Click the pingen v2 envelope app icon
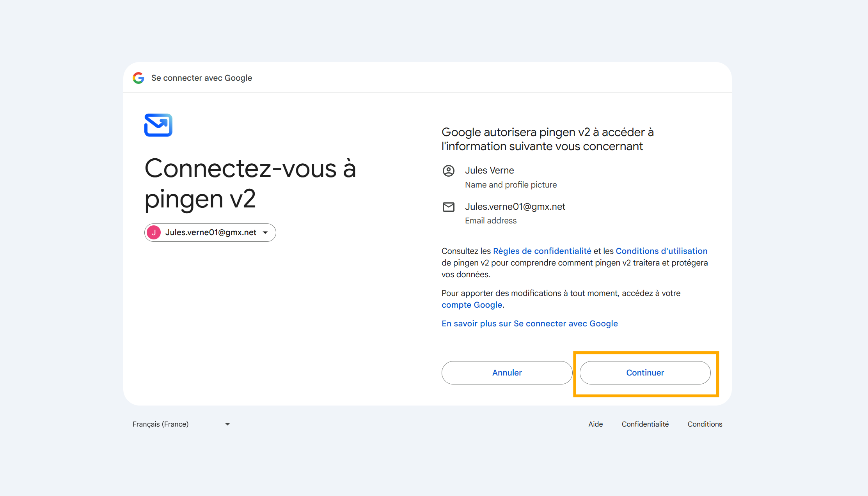868x496 pixels. (x=158, y=125)
